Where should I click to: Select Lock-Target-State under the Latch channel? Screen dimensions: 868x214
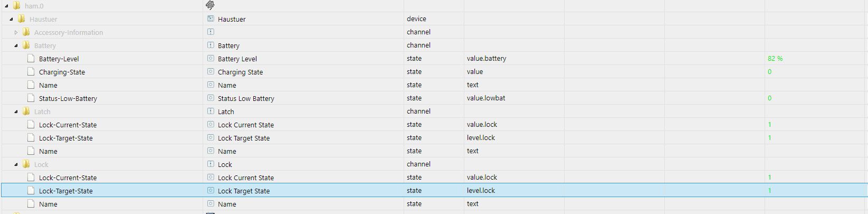click(65, 138)
